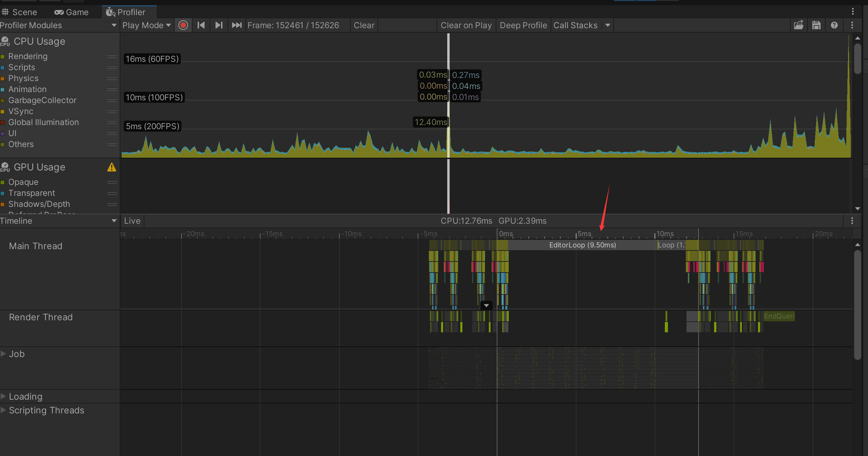Open profiler help documentation icon

(834, 25)
